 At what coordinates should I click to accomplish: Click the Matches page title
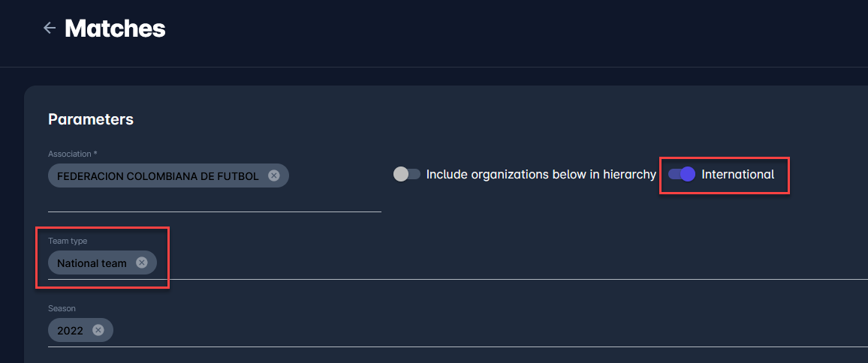point(115,28)
